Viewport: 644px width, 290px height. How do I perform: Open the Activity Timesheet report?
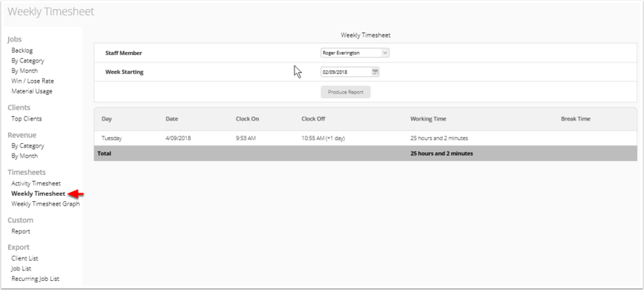35,184
